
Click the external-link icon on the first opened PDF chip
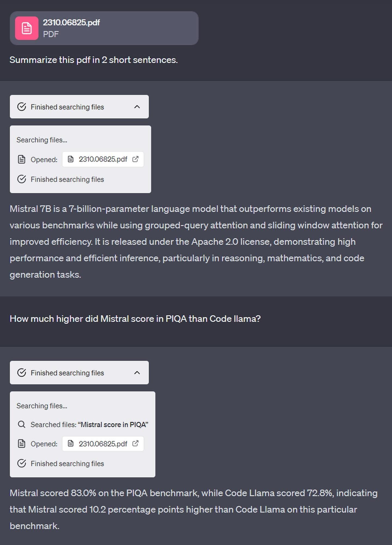tap(136, 159)
